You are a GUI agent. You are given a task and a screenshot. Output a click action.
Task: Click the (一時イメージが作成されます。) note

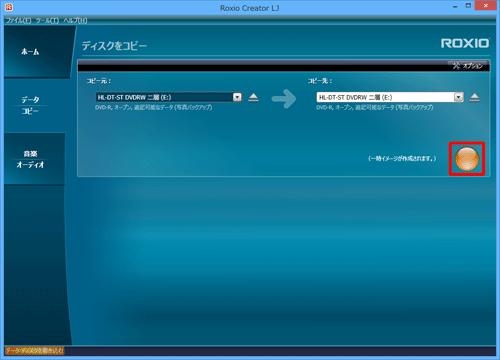[402, 158]
